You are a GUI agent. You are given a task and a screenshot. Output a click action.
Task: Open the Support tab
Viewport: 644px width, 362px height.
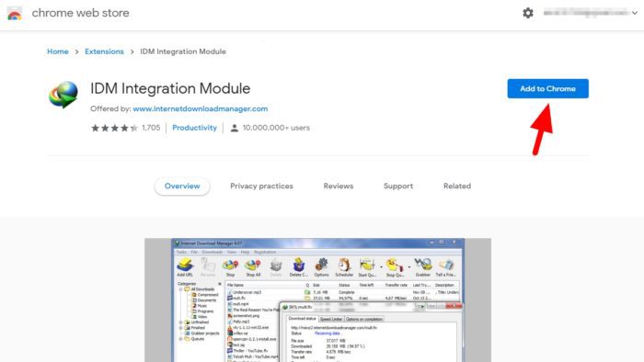tap(398, 187)
